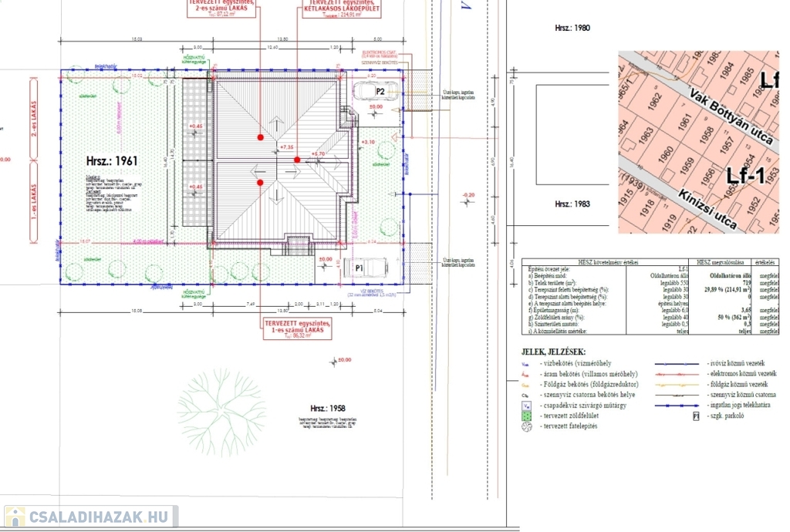The image size is (790, 532).
Task: Click the vízbekötés legend symbol
Action: click(x=525, y=363)
